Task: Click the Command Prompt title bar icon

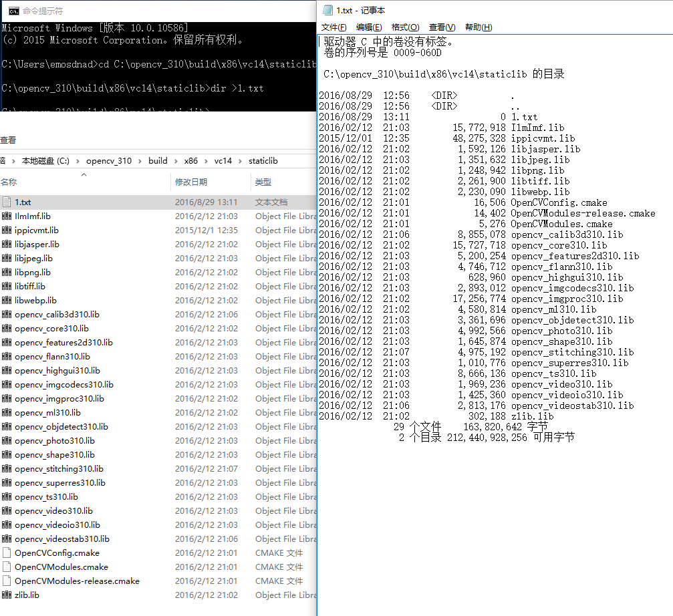Action: tap(14, 11)
